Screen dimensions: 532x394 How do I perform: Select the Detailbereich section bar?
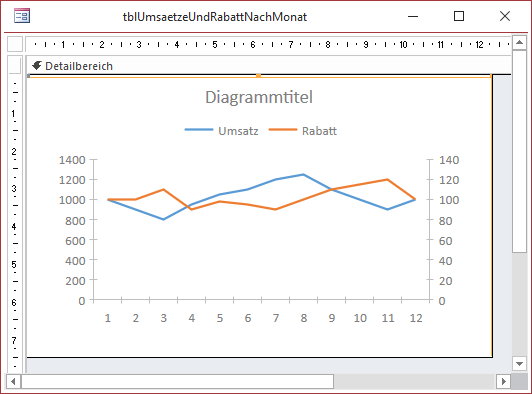pos(269,65)
